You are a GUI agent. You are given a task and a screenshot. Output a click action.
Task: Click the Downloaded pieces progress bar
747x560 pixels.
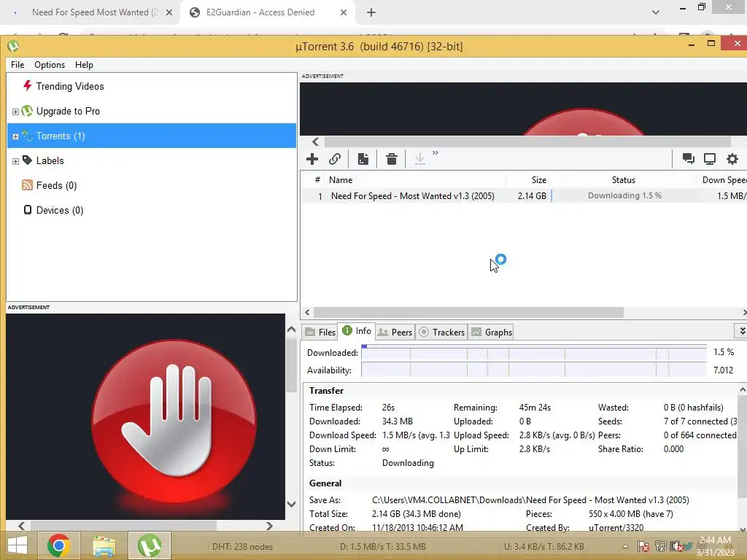[533, 352]
